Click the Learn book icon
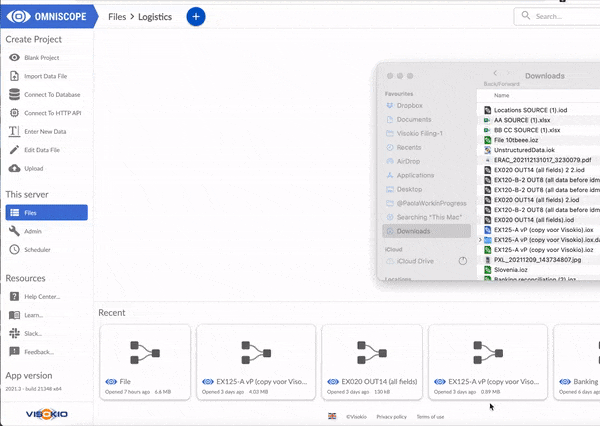This screenshot has height=426, width=600. [15, 315]
